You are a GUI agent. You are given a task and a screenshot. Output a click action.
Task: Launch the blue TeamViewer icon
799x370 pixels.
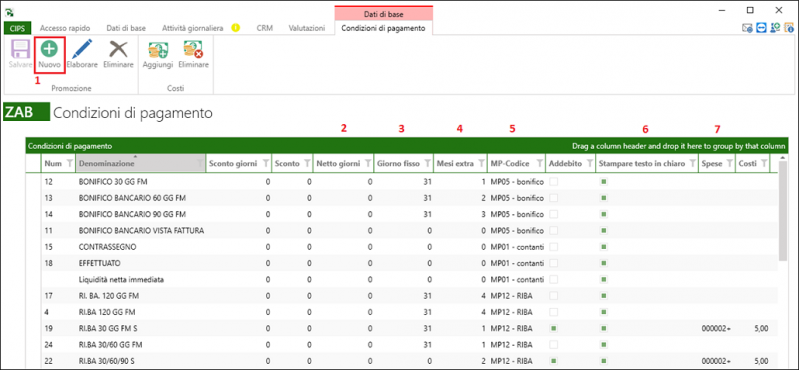click(762, 29)
